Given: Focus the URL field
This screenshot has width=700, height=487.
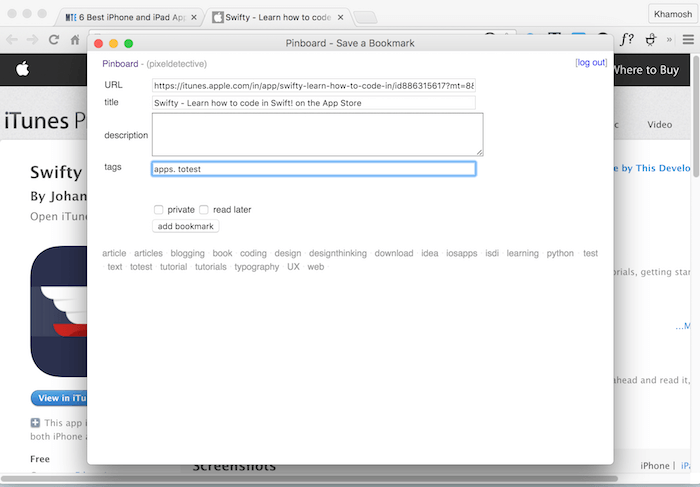Looking at the screenshot, I should 314,86.
